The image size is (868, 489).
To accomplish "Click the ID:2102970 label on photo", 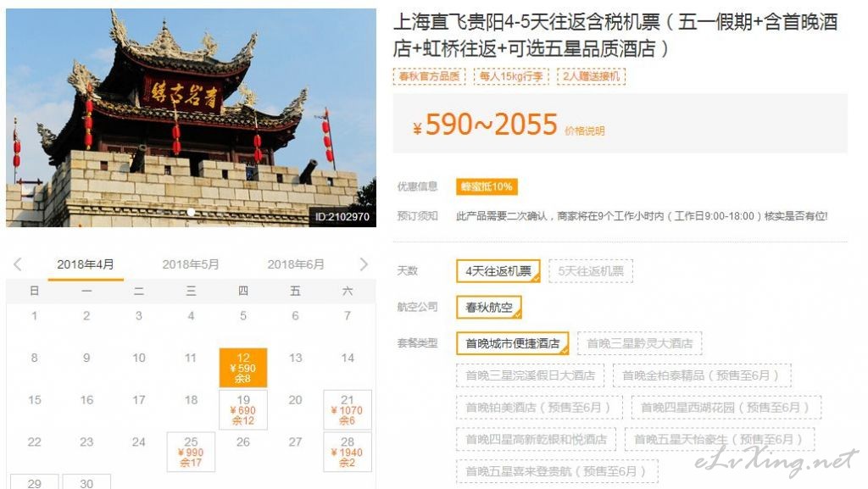I will (x=342, y=216).
